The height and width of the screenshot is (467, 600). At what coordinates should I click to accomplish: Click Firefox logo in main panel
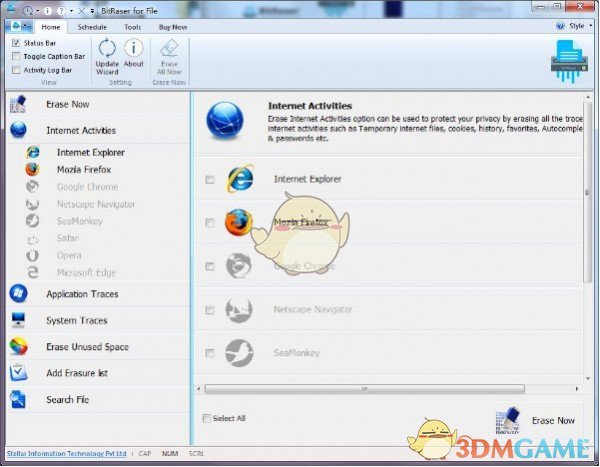pyautogui.click(x=239, y=222)
